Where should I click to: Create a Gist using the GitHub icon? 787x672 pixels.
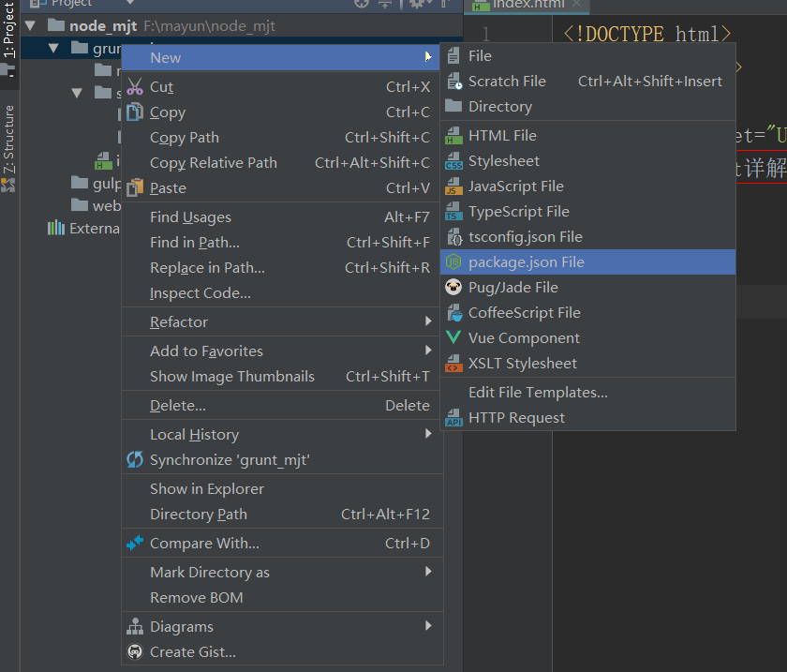click(135, 652)
